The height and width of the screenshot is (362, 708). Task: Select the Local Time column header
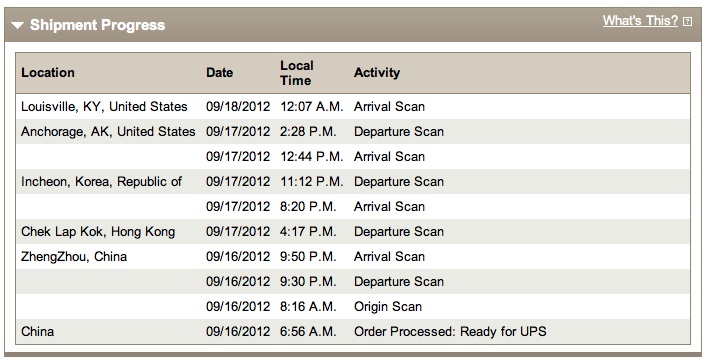click(296, 73)
